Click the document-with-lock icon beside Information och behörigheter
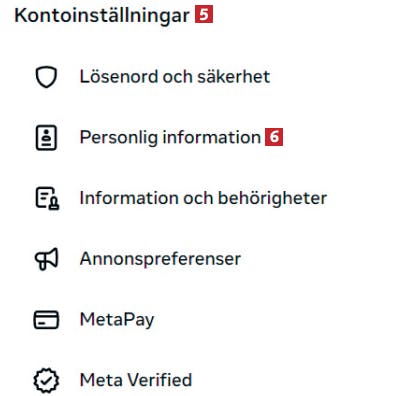Viewport: 418px width, 396px height. tap(47, 198)
